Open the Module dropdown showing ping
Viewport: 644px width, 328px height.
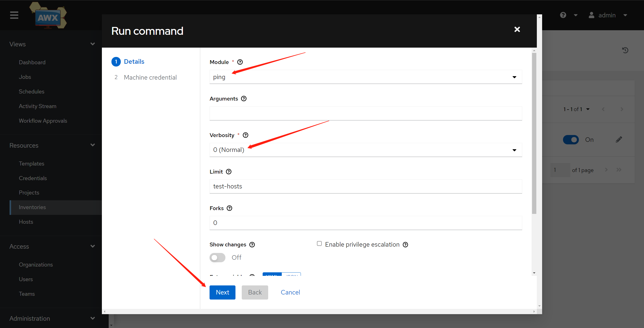click(x=366, y=77)
